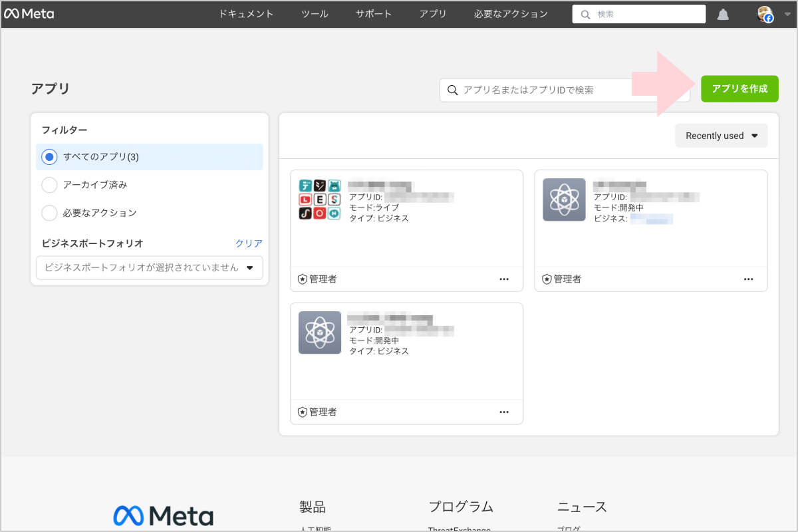The width and height of the screenshot is (798, 532).
Task: Focus the app name or ID search field
Action: point(565,90)
